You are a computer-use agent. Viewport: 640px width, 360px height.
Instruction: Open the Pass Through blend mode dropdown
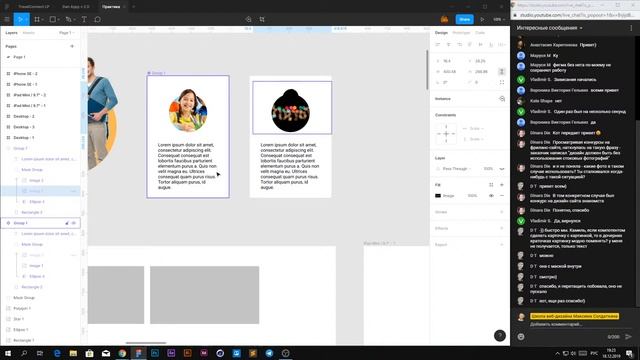click(457, 169)
